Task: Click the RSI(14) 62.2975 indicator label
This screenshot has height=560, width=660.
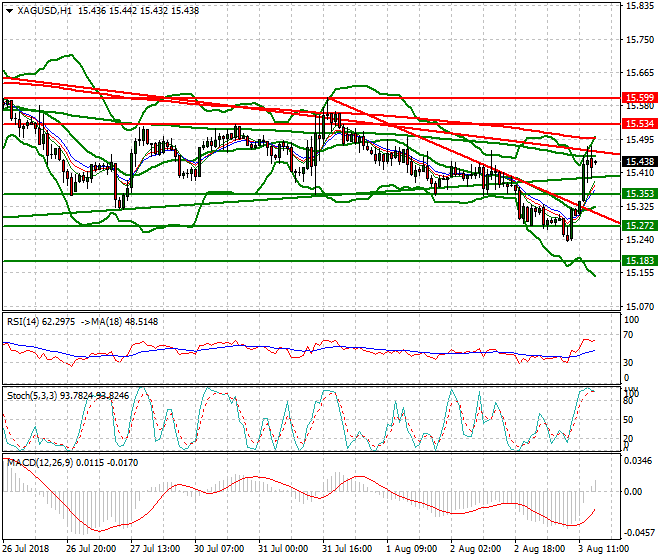Action: [41, 322]
